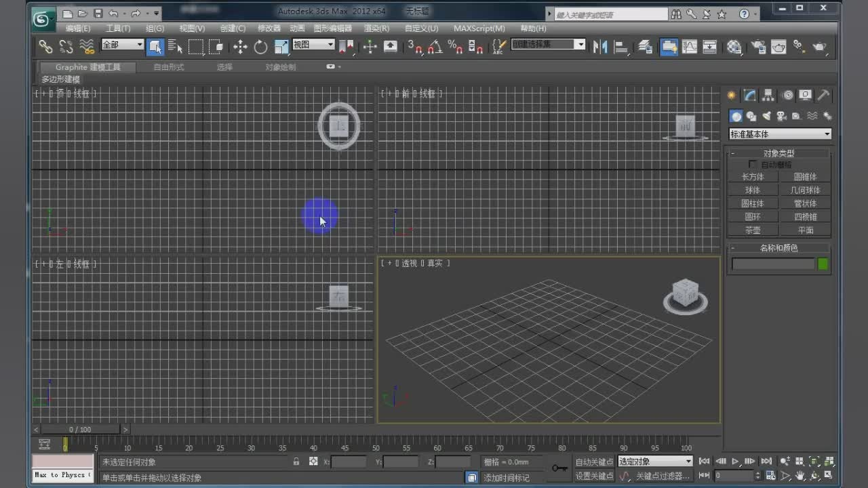Click the 圆柱体 cylinder button

pos(753,203)
